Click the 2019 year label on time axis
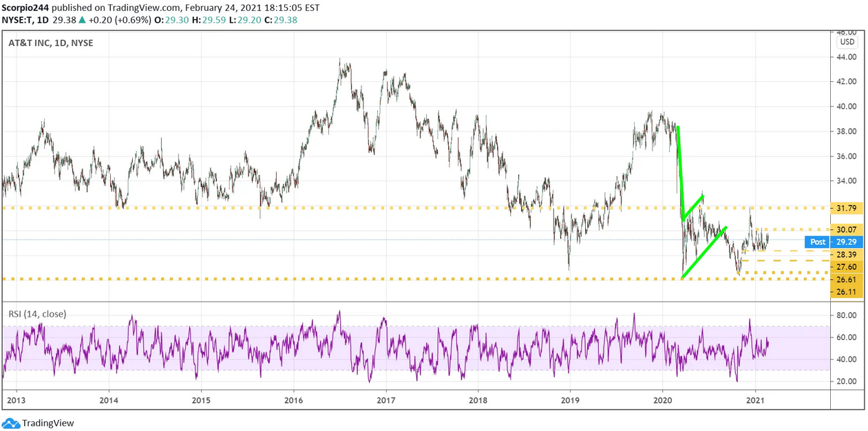The height and width of the screenshot is (431, 868). pyautogui.click(x=570, y=399)
